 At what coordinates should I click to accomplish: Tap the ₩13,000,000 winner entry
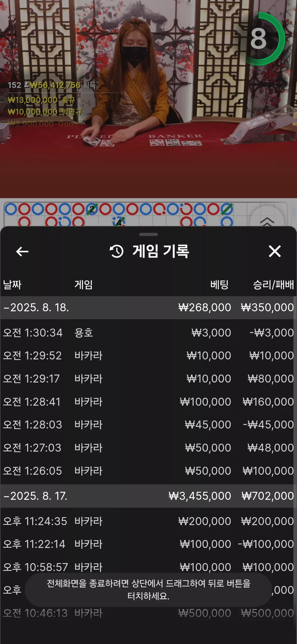pyautogui.click(x=41, y=100)
